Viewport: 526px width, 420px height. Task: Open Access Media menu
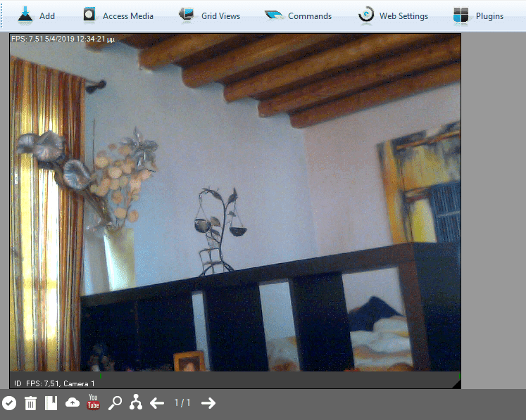tap(128, 16)
